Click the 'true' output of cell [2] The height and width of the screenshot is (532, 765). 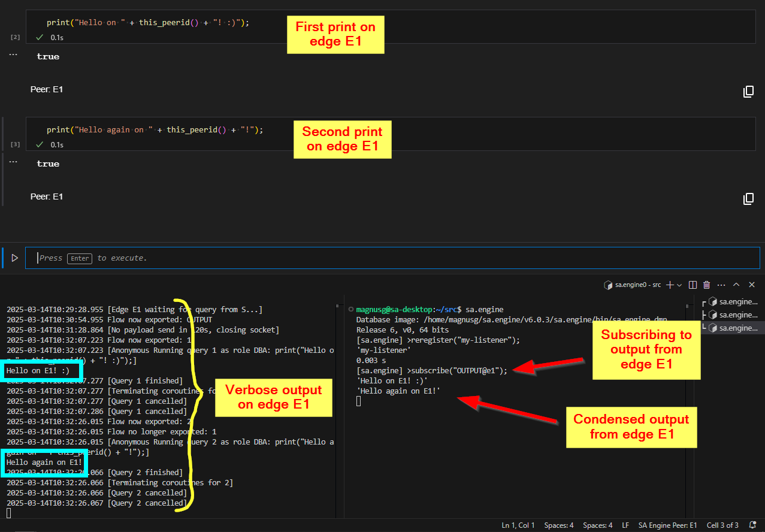pos(48,56)
